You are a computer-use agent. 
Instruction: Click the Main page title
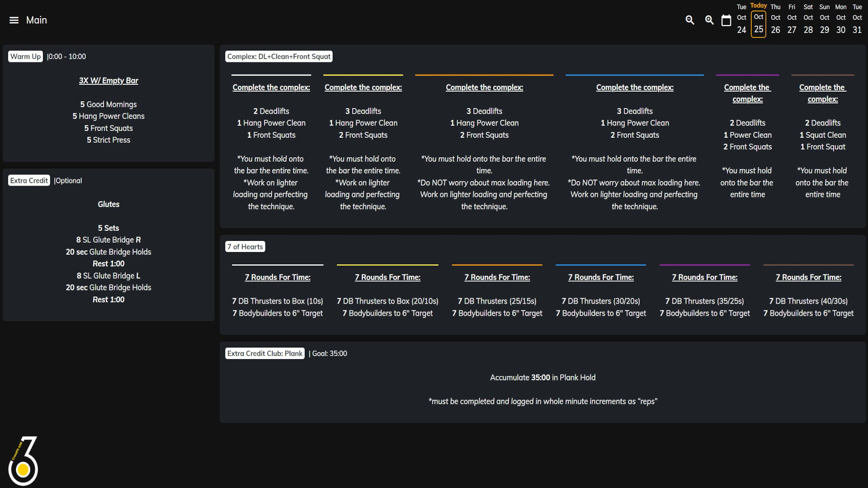pyautogui.click(x=37, y=20)
